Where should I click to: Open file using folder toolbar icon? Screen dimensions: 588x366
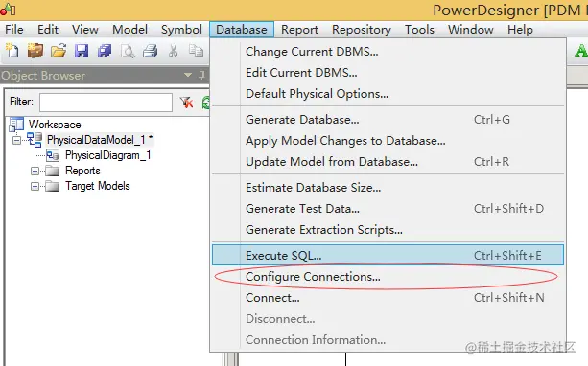(x=59, y=51)
